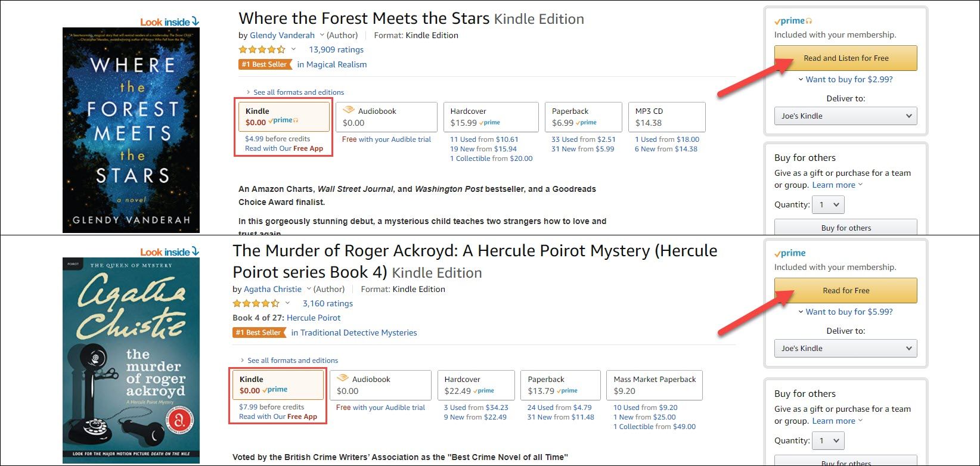Select the Hardcover $15.99 format tab
The height and width of the screenshot is (466, 980).
[491, 117]
